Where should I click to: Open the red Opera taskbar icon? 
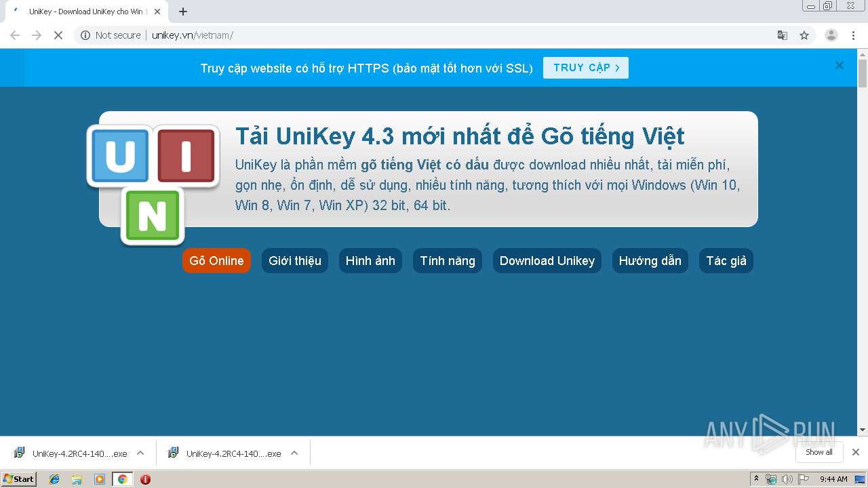tap(145, 479)
